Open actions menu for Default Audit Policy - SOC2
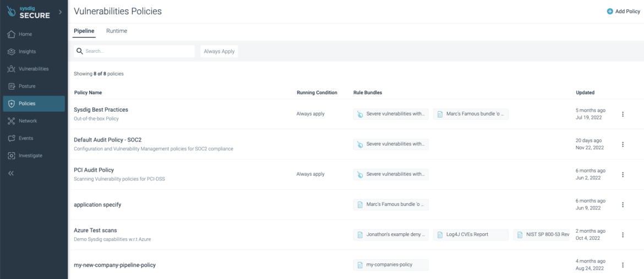 tap(623, 144)
